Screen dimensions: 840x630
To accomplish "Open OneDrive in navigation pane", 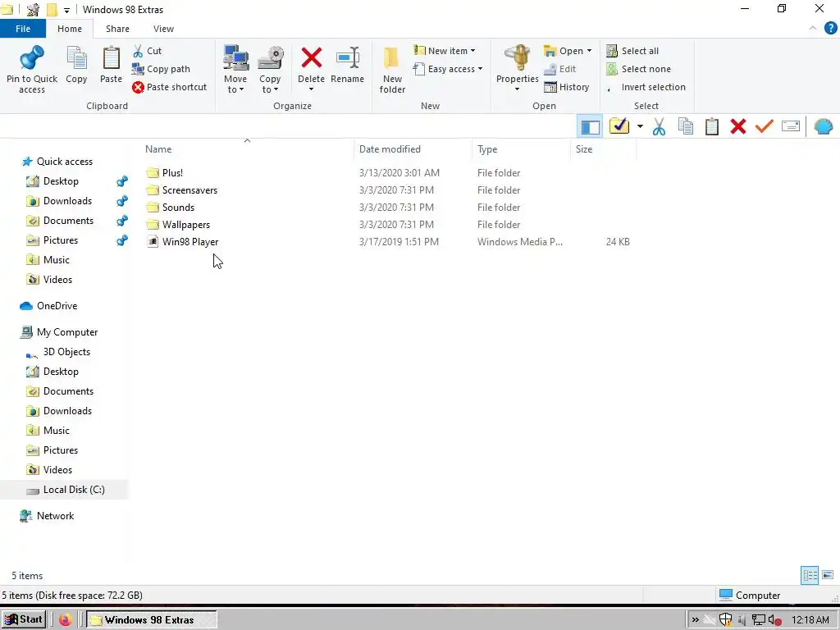I will tap(57, 306).
